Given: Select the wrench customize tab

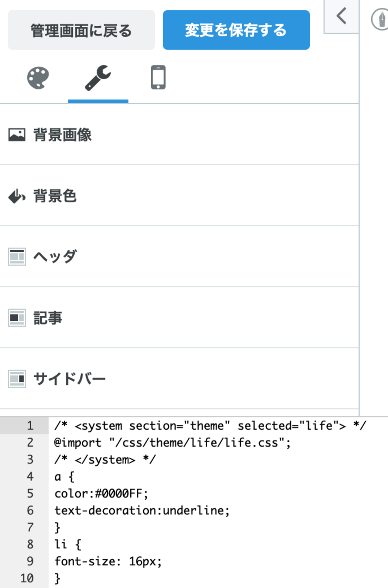Looking at the screenshot, I should [x=98, y=78].
